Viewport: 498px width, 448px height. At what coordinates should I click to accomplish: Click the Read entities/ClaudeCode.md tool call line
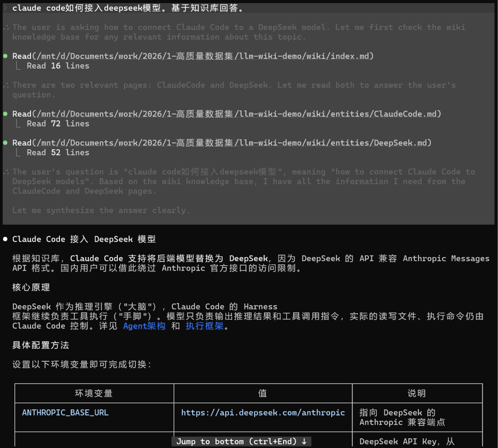[226, 114]
